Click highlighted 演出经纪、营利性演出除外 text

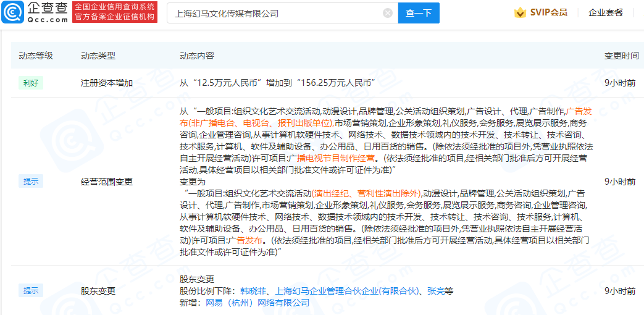[367, 193]
